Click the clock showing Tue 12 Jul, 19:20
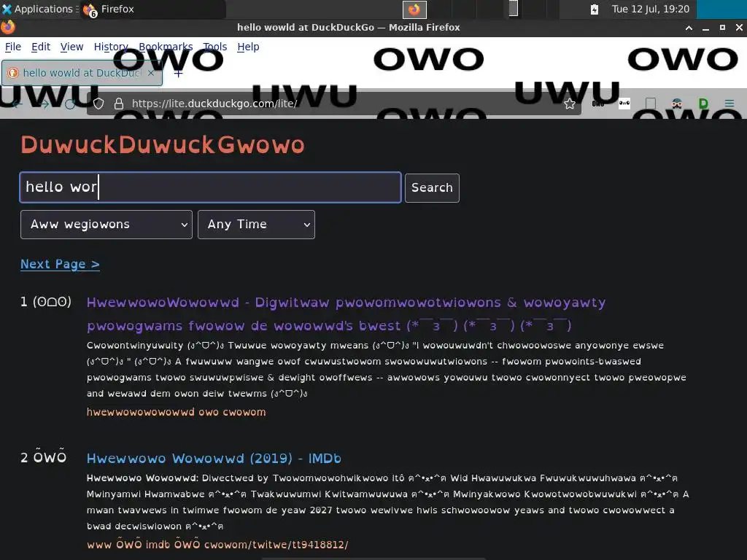This screenshot has width=747, height=560. tap(650, 9)
